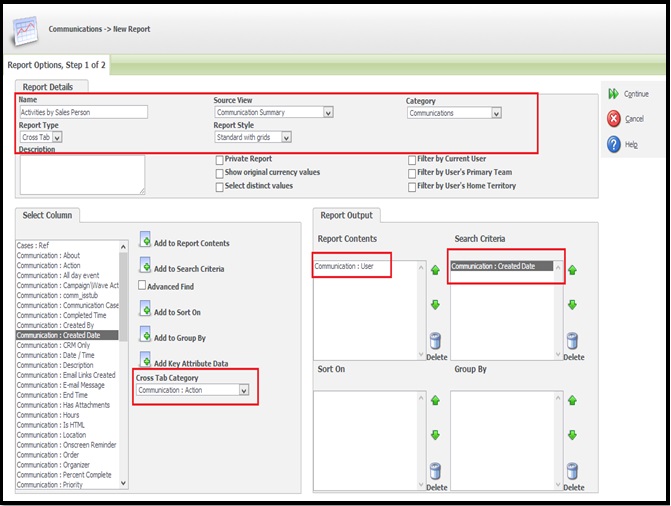Move Report Contents item up with green arrow
This screenshot has height=506, width=671.
tap(436, 269)
